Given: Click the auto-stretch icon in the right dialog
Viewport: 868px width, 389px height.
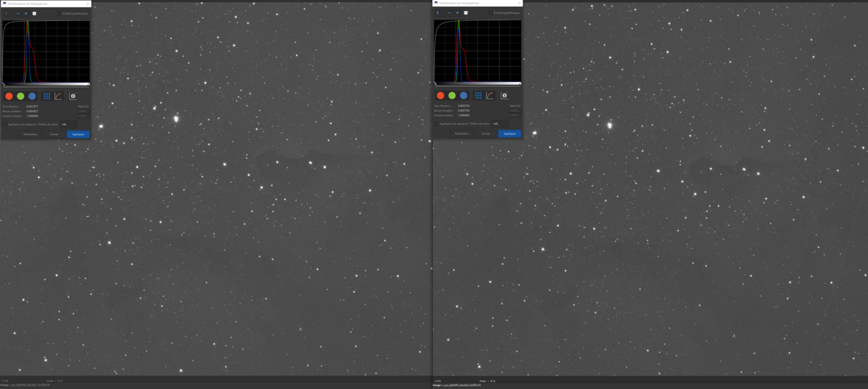Looking at the screenshot, I should coord(504,95).
